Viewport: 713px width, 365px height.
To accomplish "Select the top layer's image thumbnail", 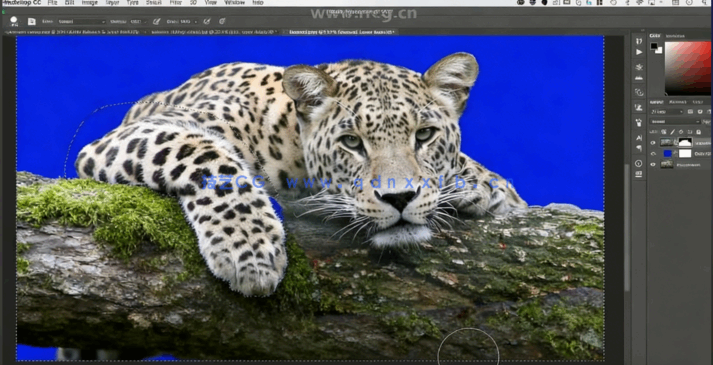I will point(667,142).
